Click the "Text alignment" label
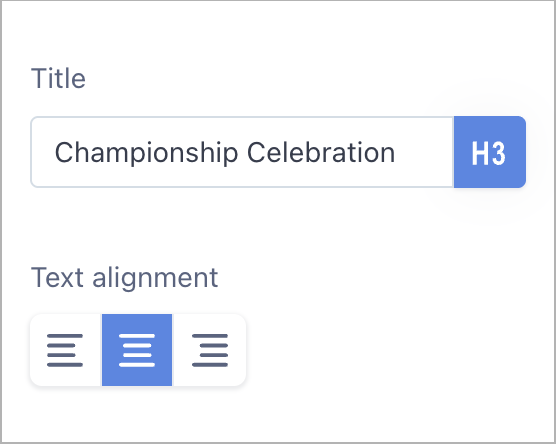The width and height of the screenshot is (556, 444). (x=124, y=278)
